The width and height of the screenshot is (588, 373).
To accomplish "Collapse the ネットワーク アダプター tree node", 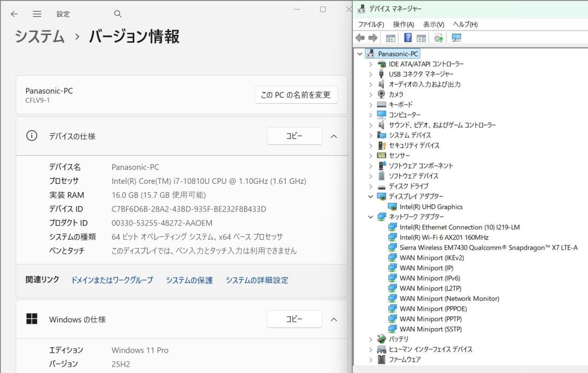I will pos(370,217).
